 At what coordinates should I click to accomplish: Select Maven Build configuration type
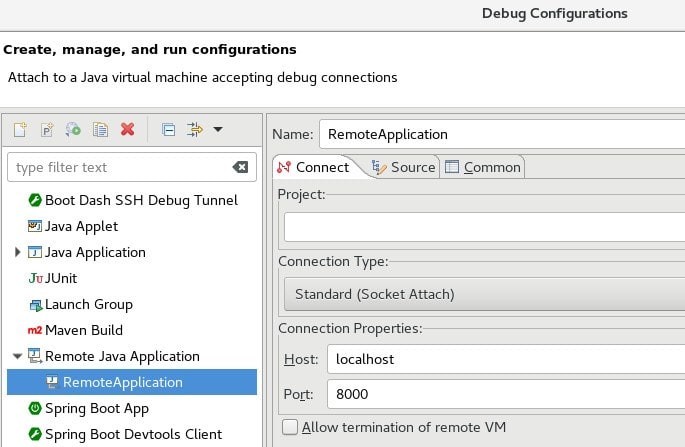coord(84,330)
